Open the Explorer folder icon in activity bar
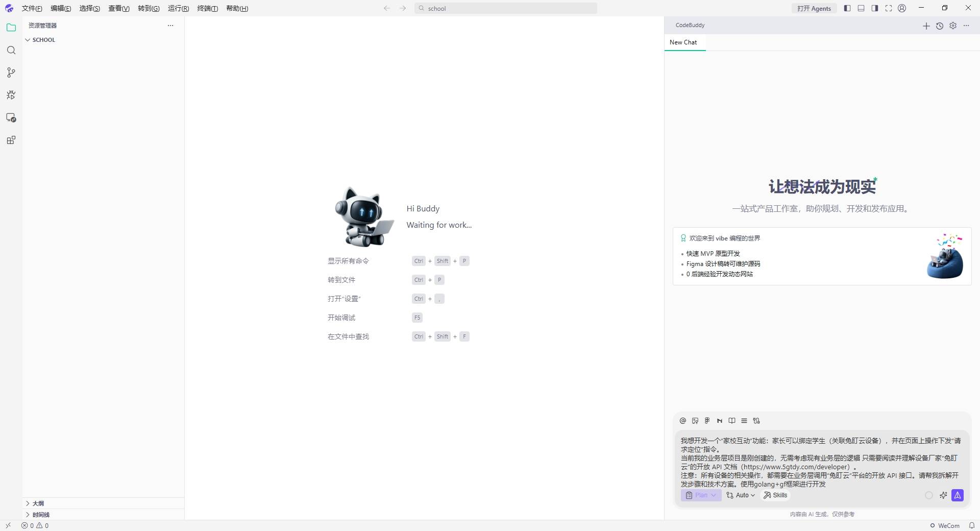The width and height of the screenshot is (980, 531). click(x=11, y=28)
